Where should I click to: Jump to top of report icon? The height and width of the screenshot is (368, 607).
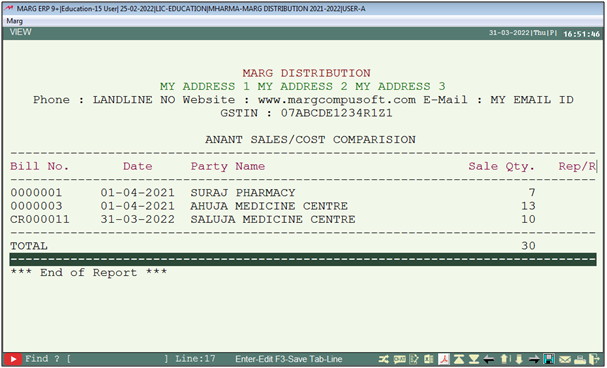click(x=459, y=359)
